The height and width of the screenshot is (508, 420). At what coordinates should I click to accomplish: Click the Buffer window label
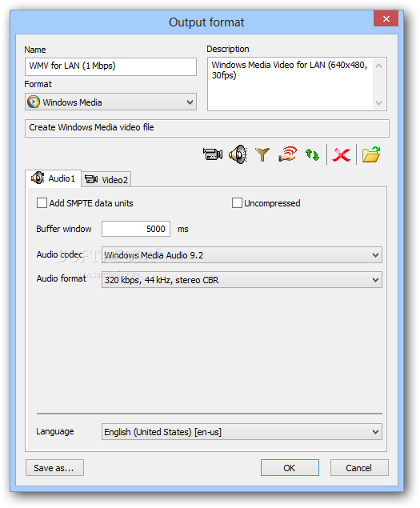[x=64, y=229]
